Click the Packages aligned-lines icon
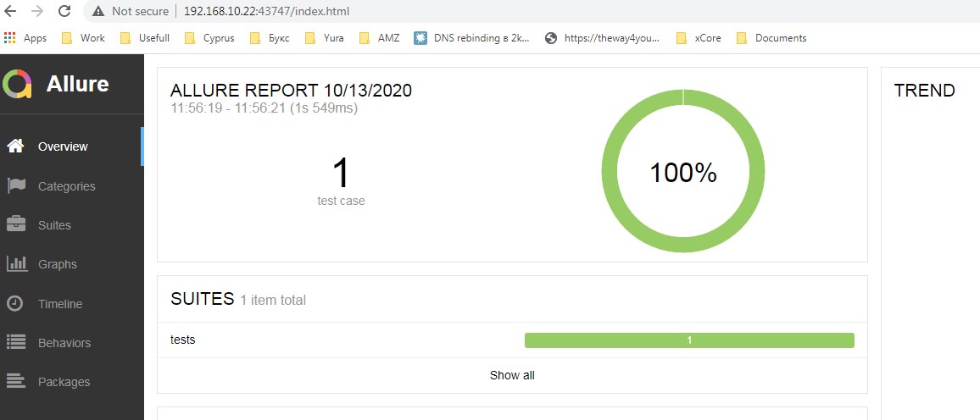The image size is (980, 420). [15, 381]
